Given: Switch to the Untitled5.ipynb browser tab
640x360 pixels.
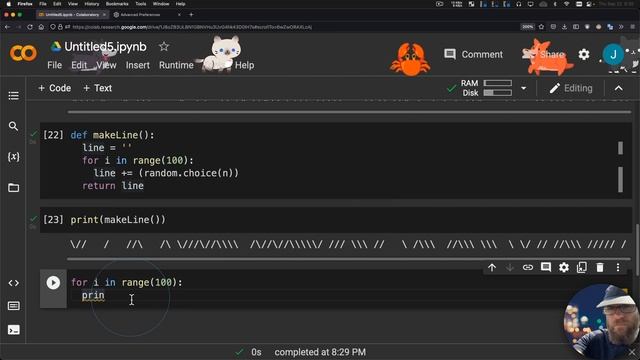Looking at the screenshot, I should click(72, 15).
